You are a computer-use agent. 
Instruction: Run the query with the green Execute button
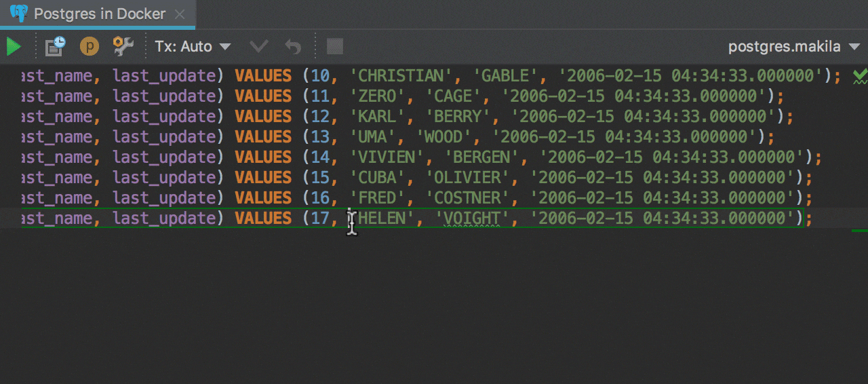click(x=14, y=47)
